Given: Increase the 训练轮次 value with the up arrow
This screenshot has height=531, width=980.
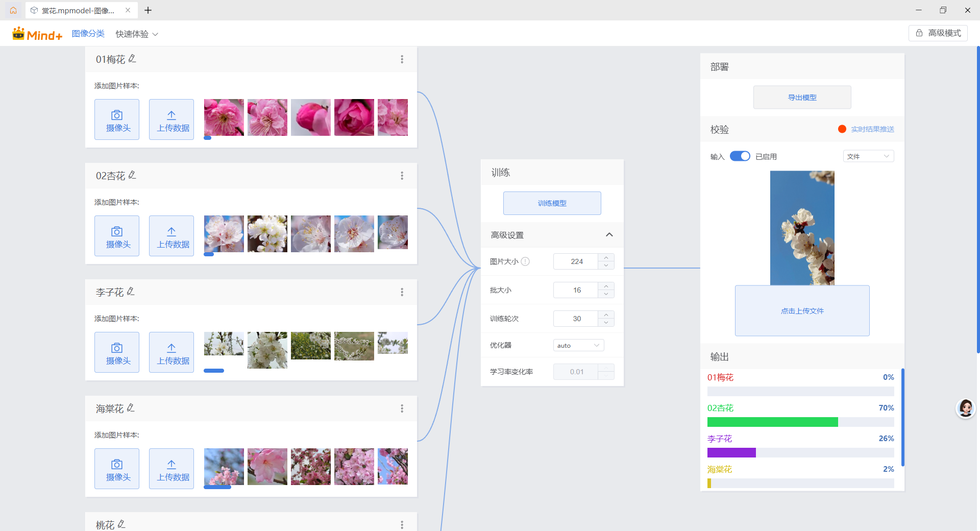Looking at the screenshot, I should point(606,315).
